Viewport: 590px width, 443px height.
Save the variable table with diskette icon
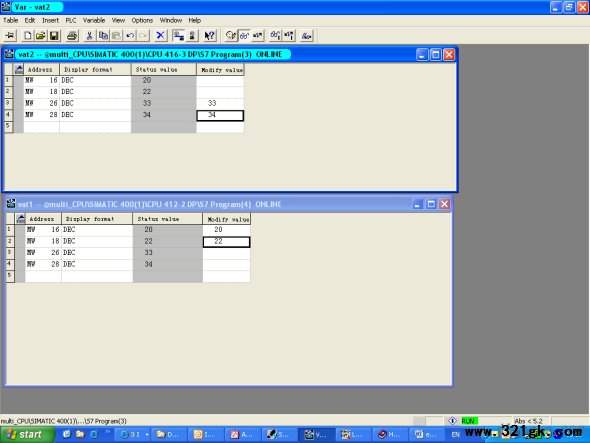click(x=54, y=36)
